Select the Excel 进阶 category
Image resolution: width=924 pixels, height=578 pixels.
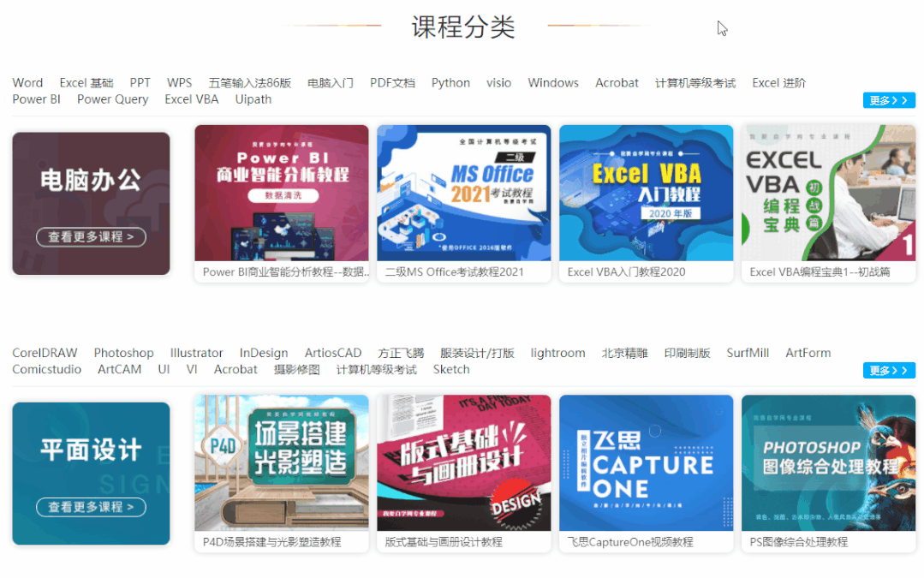(x=778, y=83)
